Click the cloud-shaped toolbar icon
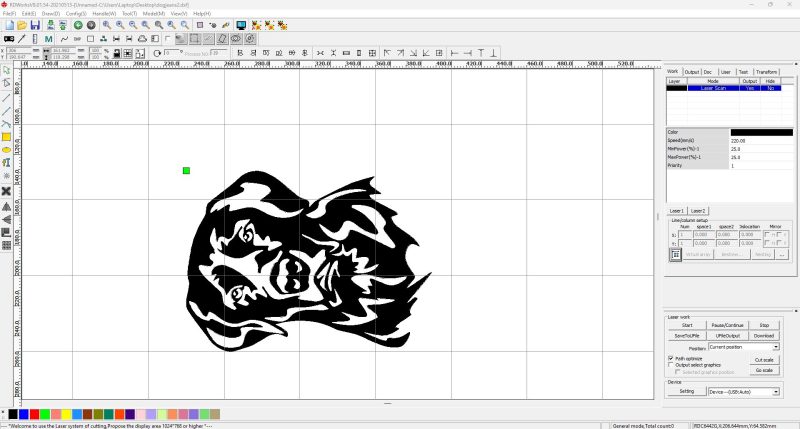This screenshot has height=429, width=800. click(x=142, y=39)
